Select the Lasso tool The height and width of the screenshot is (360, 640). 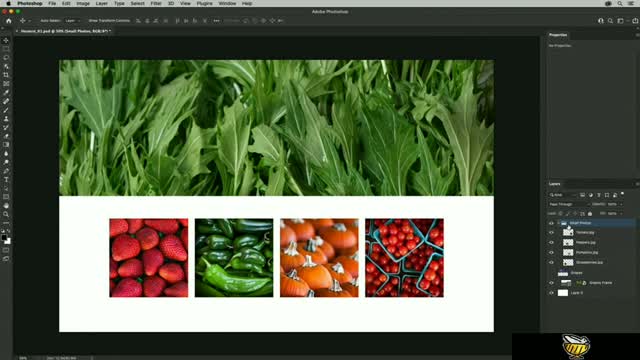click(6, 58)
